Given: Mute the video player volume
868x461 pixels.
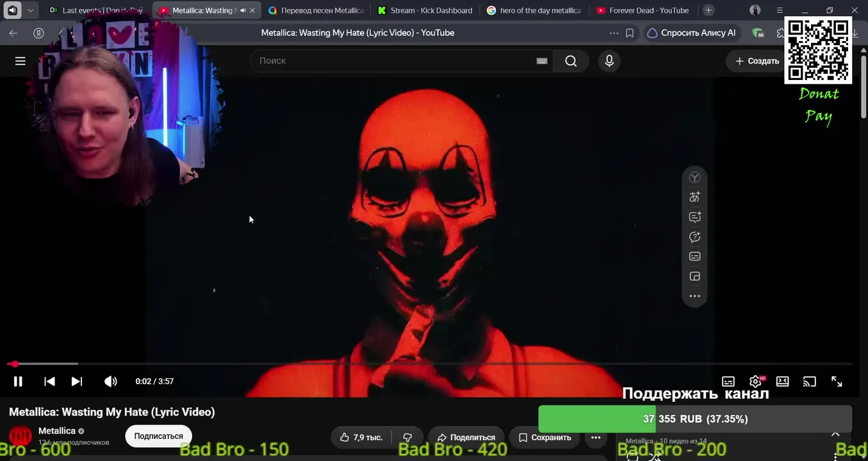Looking at the screenshot, I should 111,382.
